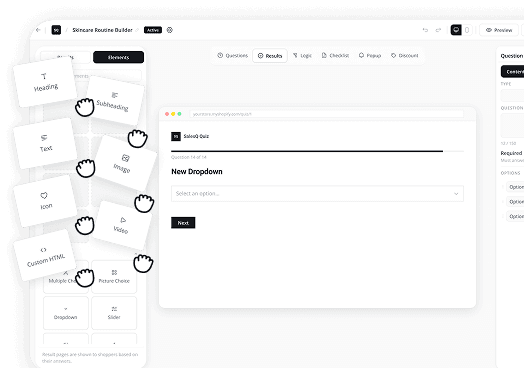Click the 'Result pages are shown to shoppers' note
This screenshot has width=524, height=368.
click(x=90, y=358)
